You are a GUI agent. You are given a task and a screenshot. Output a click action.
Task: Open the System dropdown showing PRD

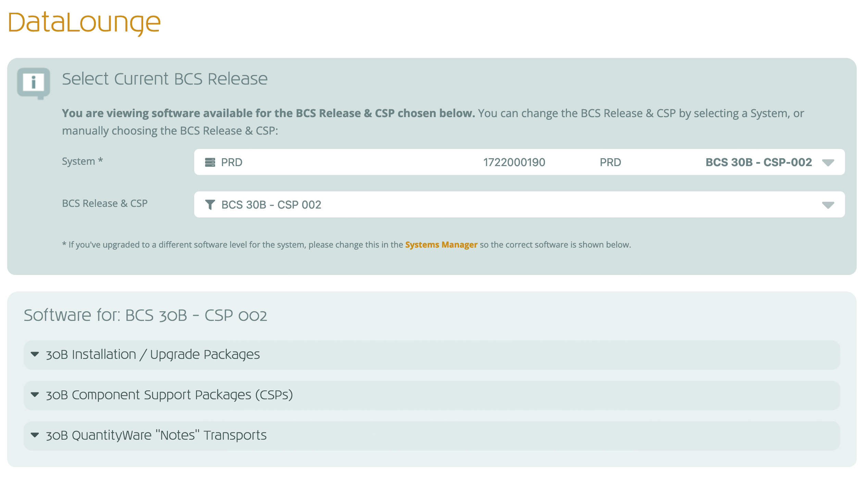pyautogui.click(x=519, y=162)
